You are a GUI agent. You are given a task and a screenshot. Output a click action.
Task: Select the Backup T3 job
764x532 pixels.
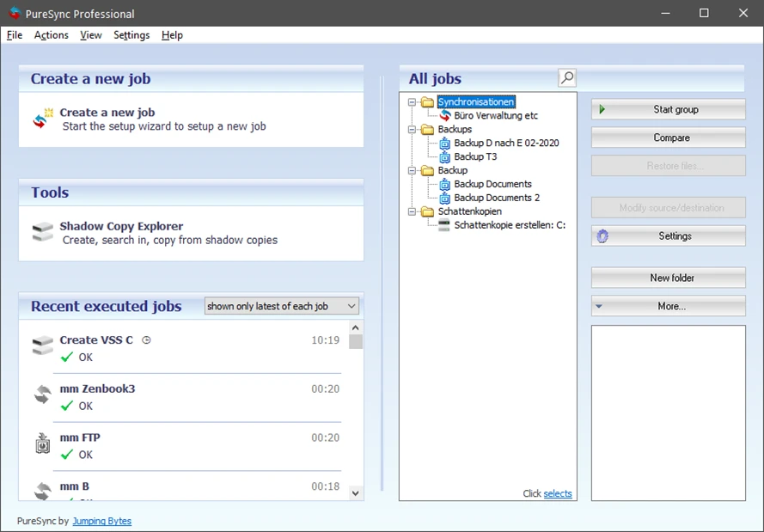[x=475, y=156]
